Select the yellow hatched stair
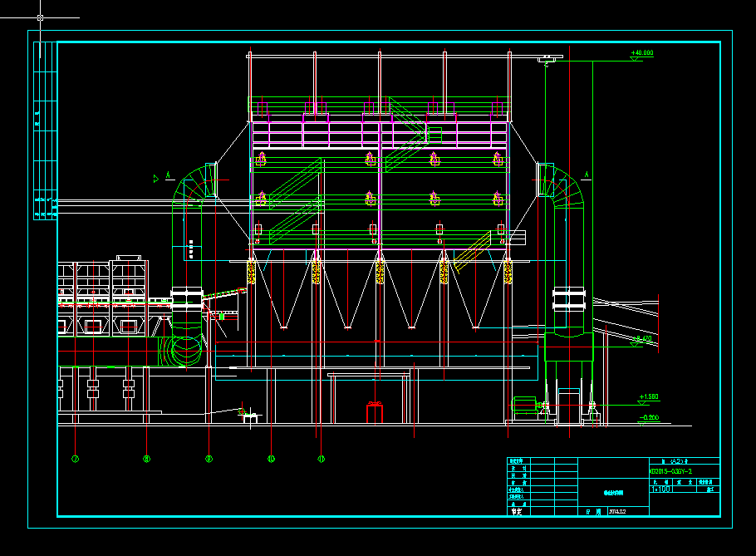The image size is (756, 556). 473,252
